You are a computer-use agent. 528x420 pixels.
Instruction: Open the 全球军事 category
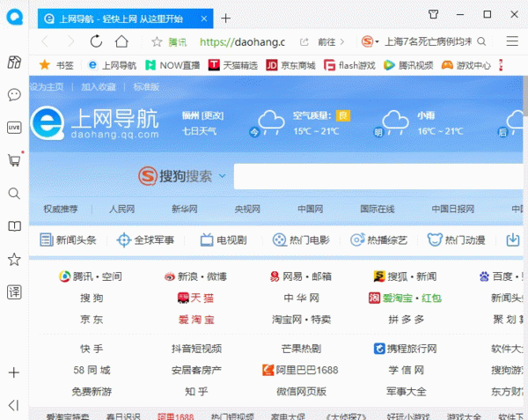[145, 240]
